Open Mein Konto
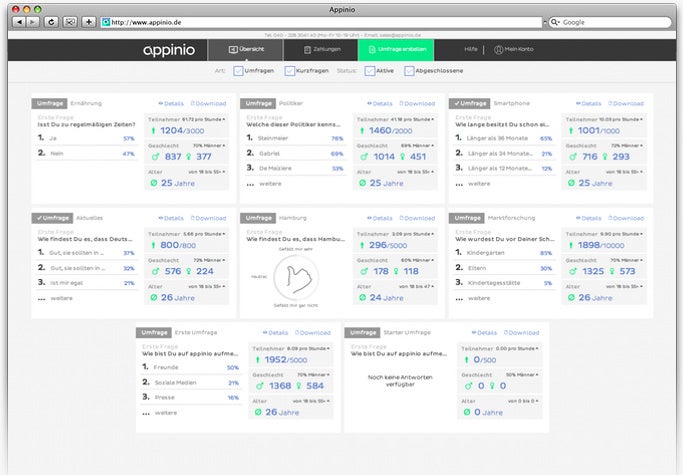 [514, 49]
